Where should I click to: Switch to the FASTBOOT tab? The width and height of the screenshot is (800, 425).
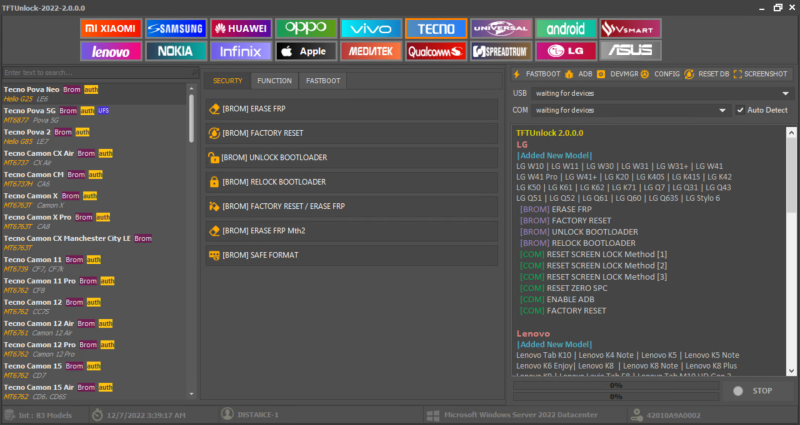click(x=323, y=81)
